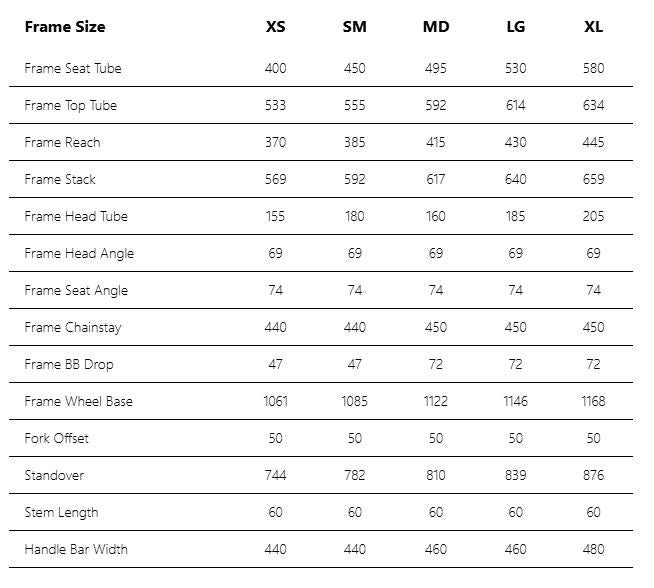654x588 pixels.
Task: Click the Handle Bar Width label
Action: point(76,549)
